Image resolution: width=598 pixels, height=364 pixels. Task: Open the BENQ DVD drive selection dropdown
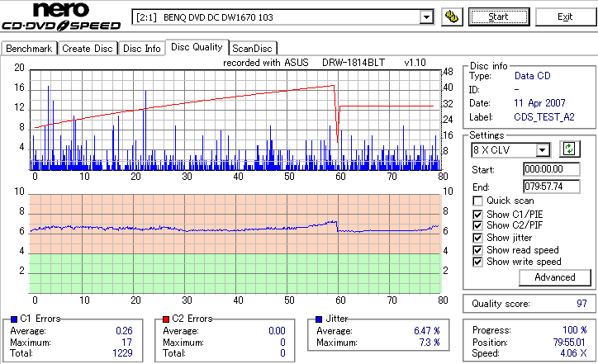tap(426, 17)
